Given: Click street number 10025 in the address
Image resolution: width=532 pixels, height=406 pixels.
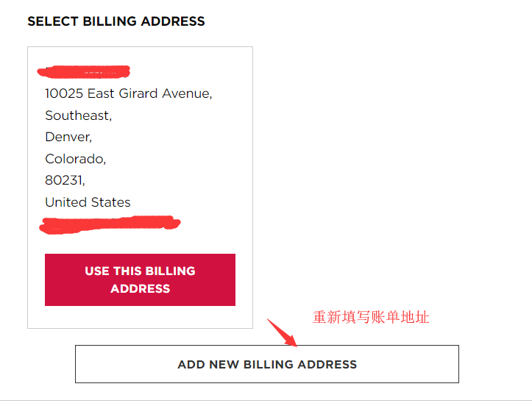Looking at the screenshot, I should coord(64,93).
